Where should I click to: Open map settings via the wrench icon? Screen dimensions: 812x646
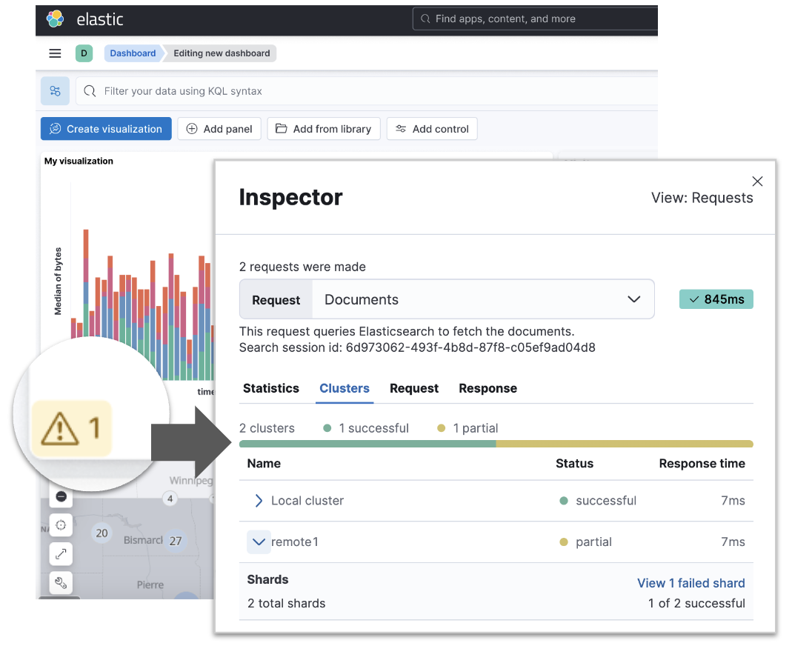[x=61, y=582]
